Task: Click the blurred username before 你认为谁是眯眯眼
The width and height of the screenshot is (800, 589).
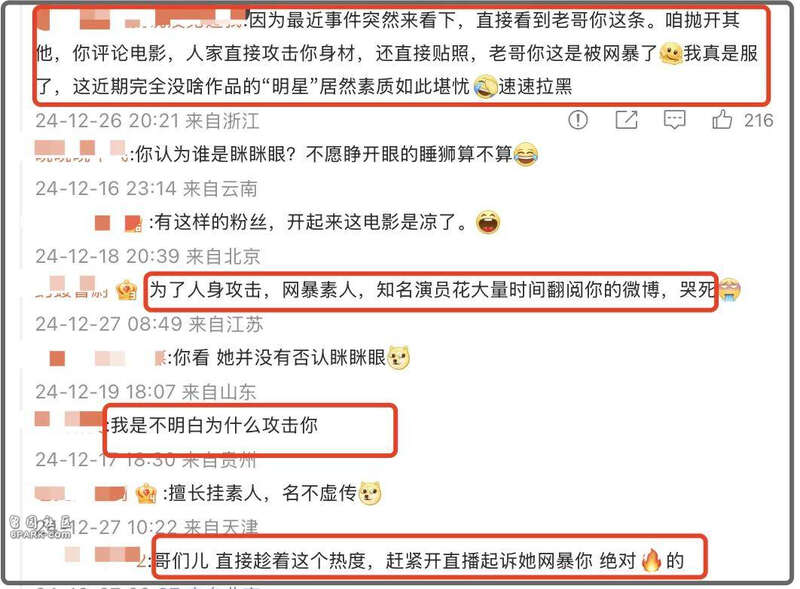Action: tap(81, 152)
